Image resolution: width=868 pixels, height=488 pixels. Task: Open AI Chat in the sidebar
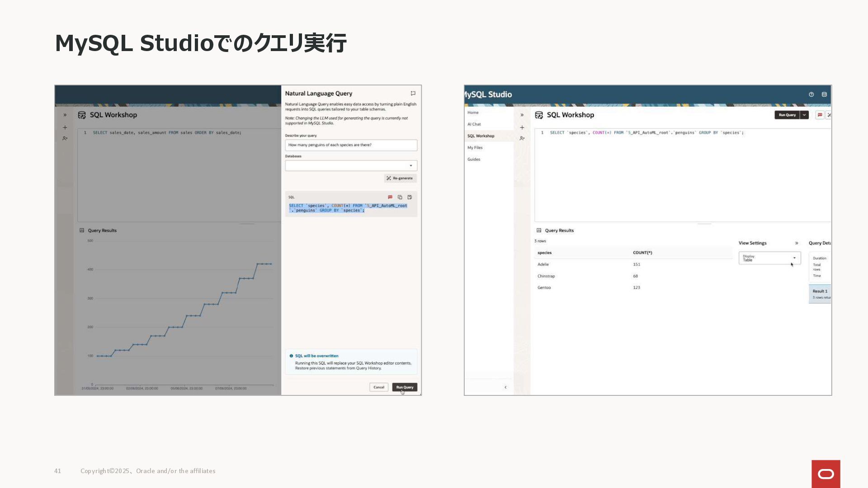pyautogui.click(x=474, y=124)
